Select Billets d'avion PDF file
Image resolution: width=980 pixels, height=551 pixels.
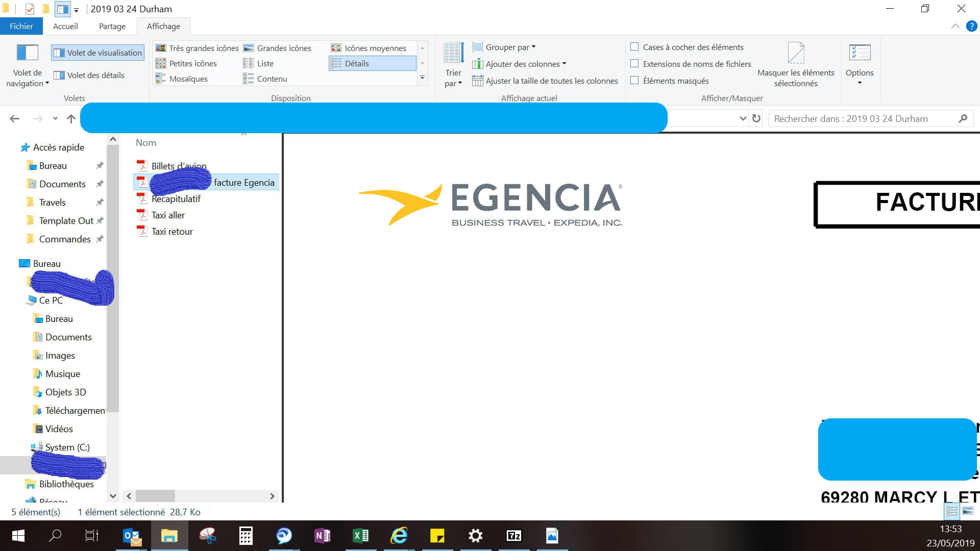point(179,166)
